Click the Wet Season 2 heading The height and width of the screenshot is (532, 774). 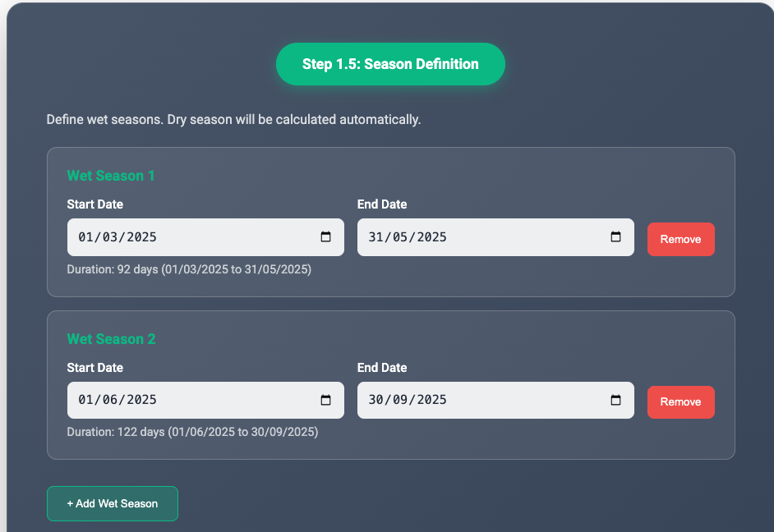(111, 339)
